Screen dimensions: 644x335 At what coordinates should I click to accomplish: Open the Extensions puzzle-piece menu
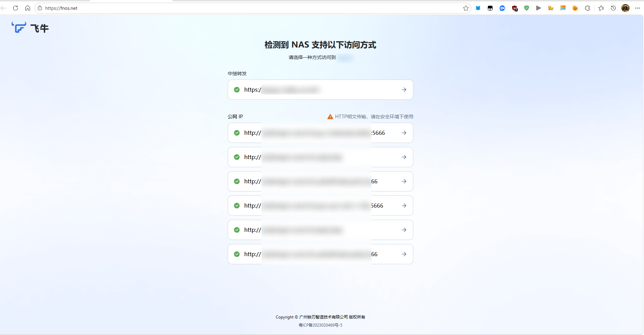click(588, 8)
